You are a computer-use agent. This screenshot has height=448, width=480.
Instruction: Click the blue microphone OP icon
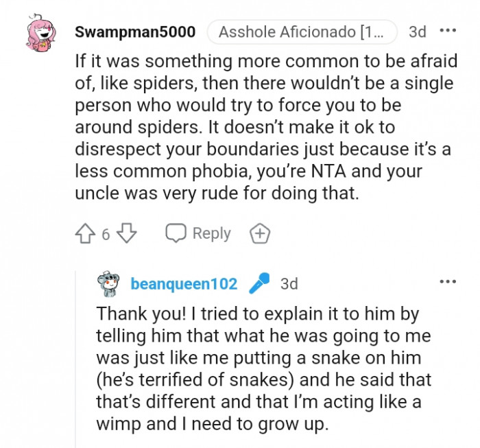pyautogui.click(x=259, y=283)
